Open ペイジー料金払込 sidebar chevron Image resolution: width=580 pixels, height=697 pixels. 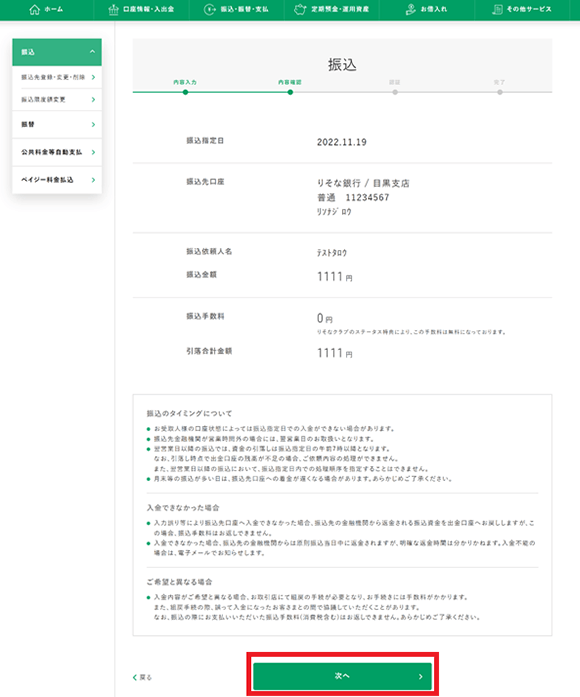coord(93,180)
